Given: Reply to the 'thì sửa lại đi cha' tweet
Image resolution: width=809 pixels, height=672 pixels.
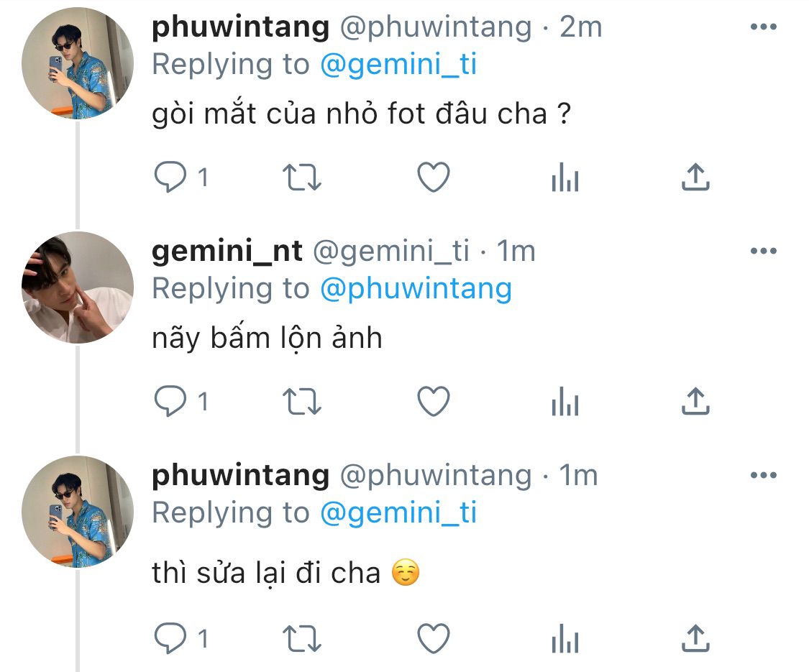Looking at the screenshot, I should point(170,638).
